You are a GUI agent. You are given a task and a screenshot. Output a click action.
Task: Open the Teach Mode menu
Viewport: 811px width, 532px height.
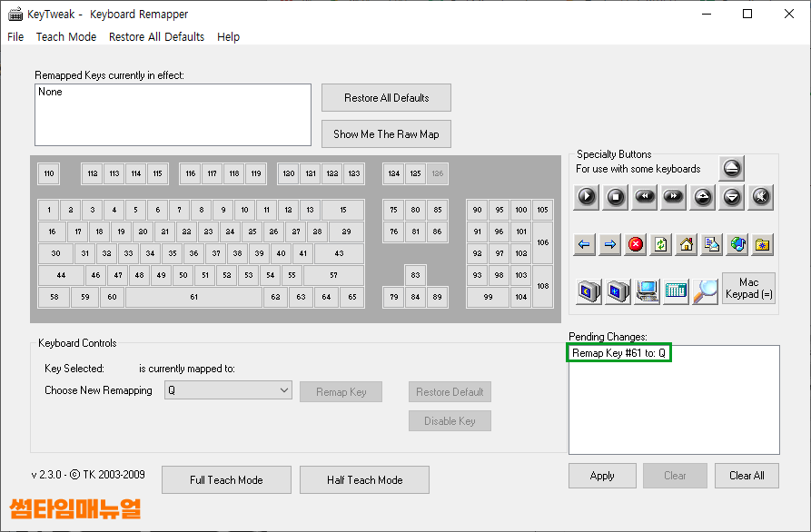click(66, 36)
